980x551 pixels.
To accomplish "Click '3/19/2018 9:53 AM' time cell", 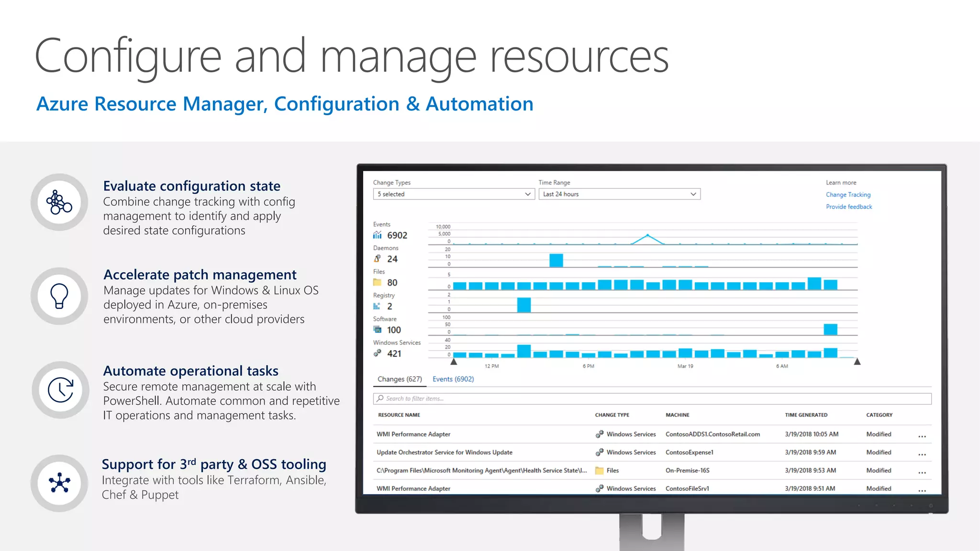I will coord(810,471).
